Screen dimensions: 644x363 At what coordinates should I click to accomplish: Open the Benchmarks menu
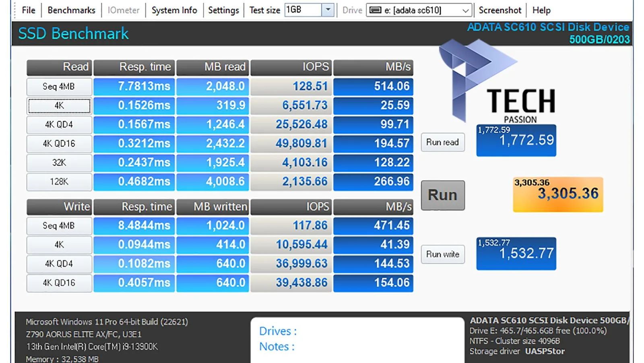(71, 10)
